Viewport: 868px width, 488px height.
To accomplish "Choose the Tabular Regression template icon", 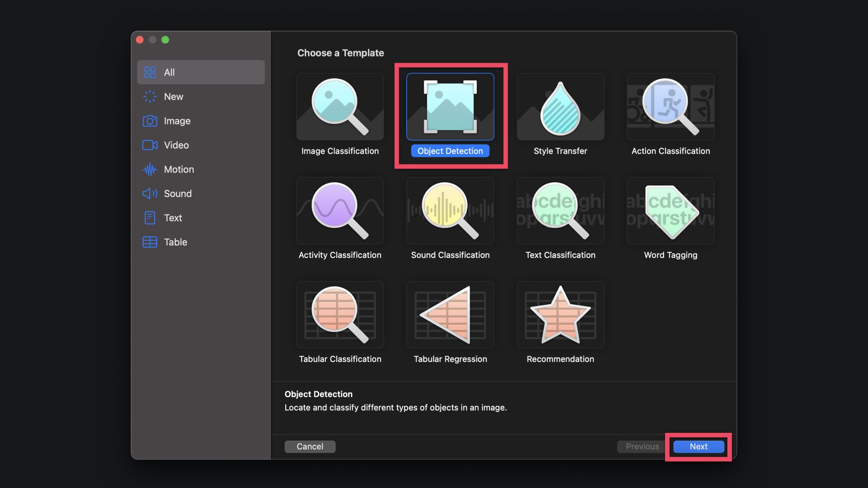I will point(450,315).
